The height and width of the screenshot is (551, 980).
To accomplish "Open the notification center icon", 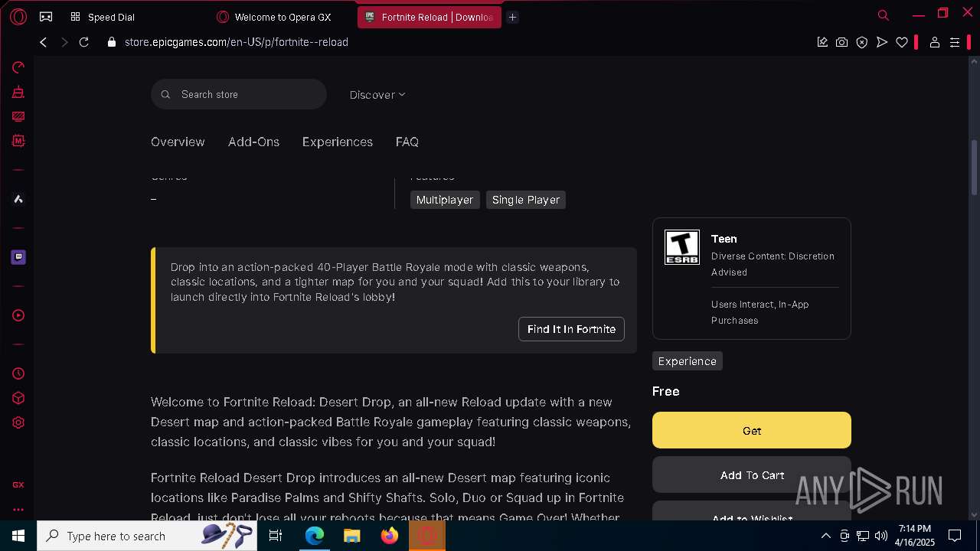I will [x=955, y=536].
